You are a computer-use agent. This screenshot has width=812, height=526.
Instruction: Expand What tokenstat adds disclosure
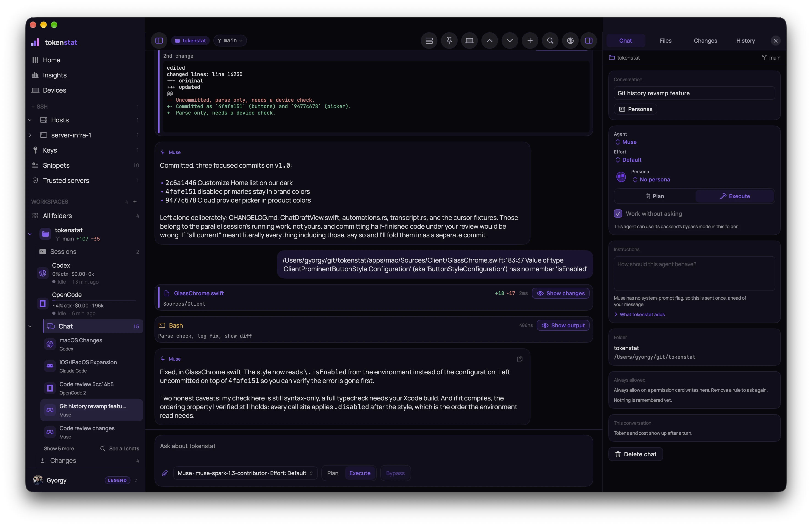[x=639, y=315]
